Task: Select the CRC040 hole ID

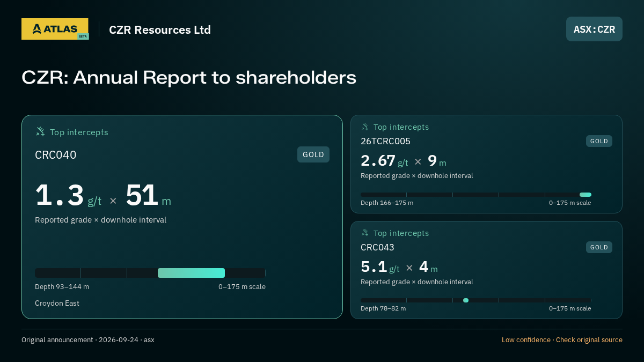Action: (x=56, y=155)
